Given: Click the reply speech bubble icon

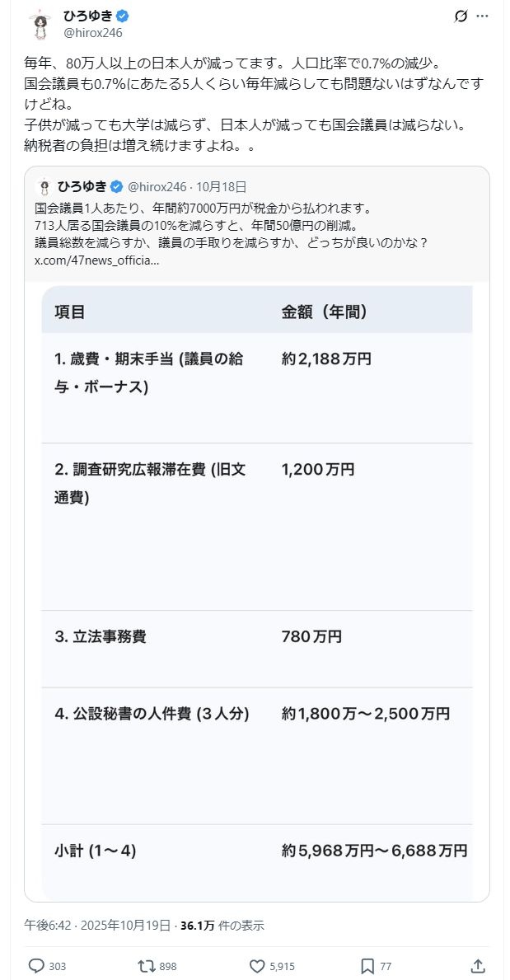Looking at the screenshot, I should click(x=37, y=966).
